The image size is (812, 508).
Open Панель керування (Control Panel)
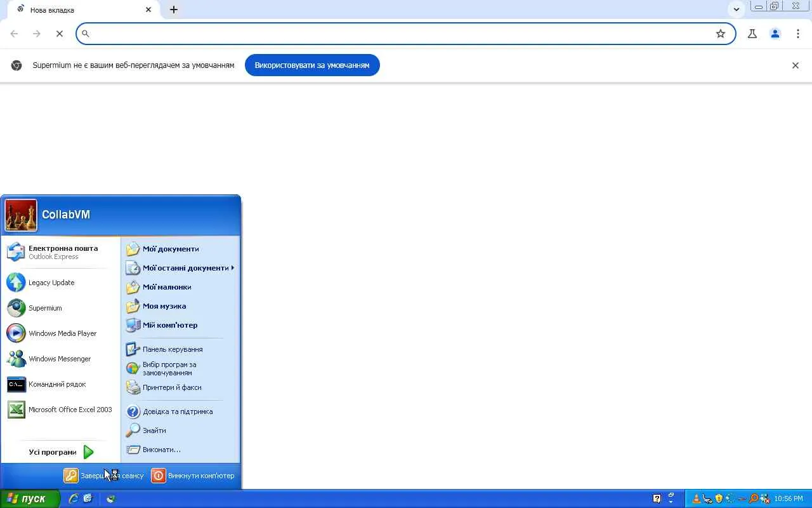(180, 349)
